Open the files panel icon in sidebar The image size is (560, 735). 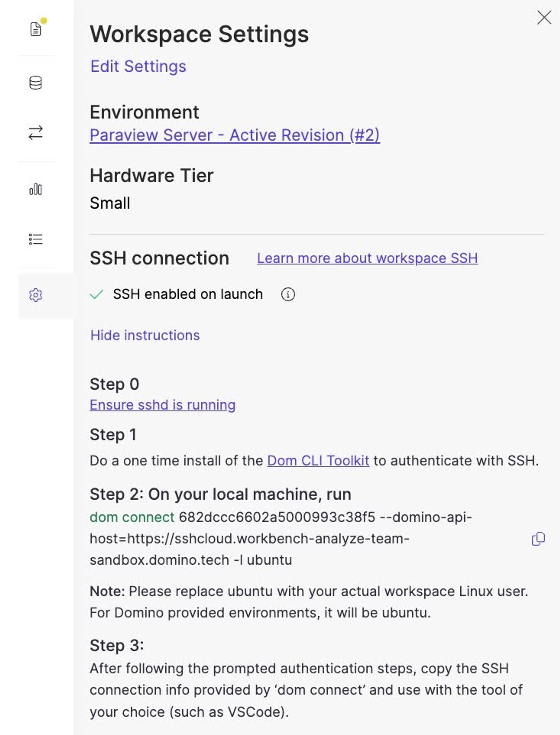[35, 29]
